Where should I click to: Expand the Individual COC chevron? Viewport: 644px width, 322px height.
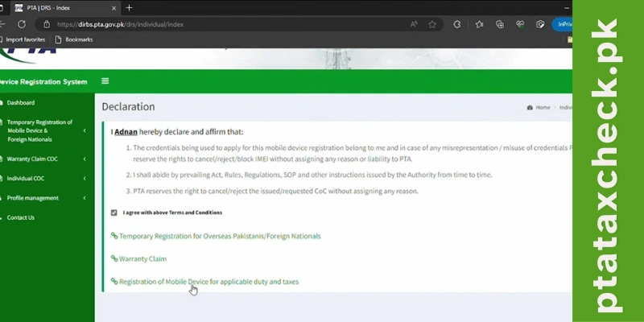(85, 179)
